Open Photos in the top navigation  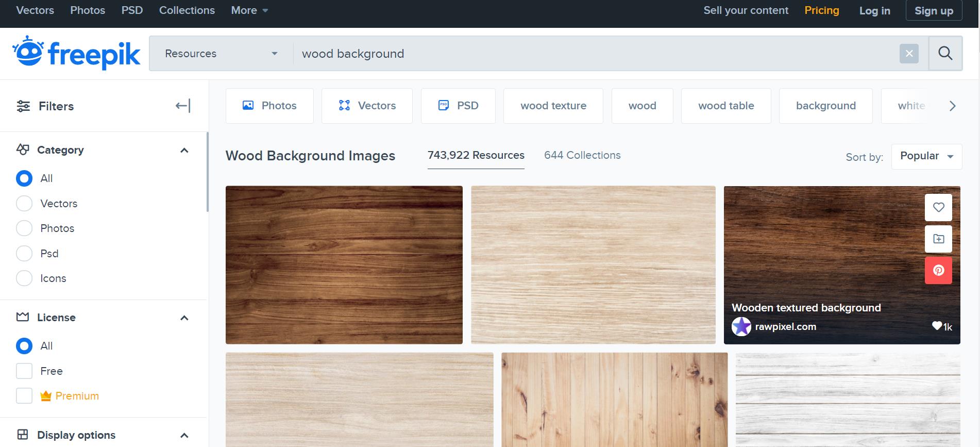tap(88, 10)
